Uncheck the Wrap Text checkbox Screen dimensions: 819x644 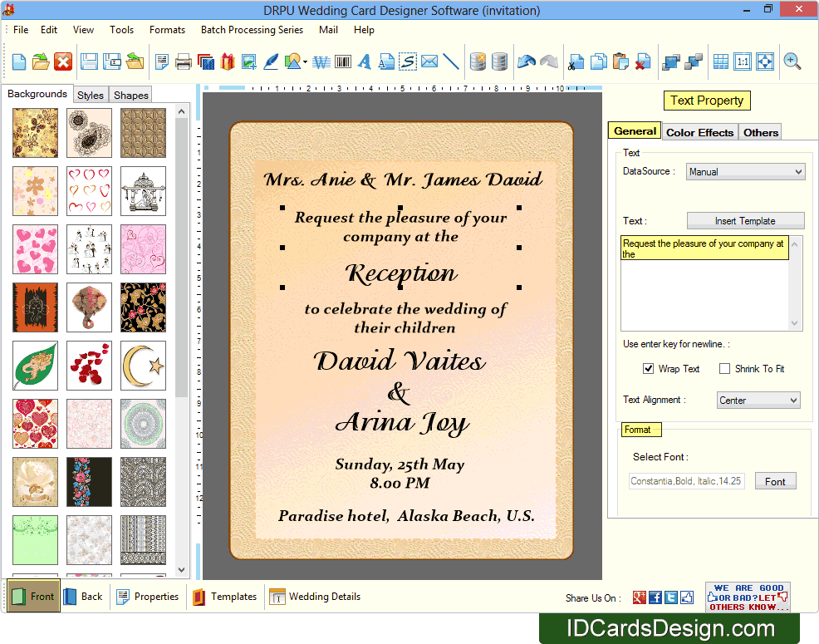pyautogui.click(x=648, y=368)
